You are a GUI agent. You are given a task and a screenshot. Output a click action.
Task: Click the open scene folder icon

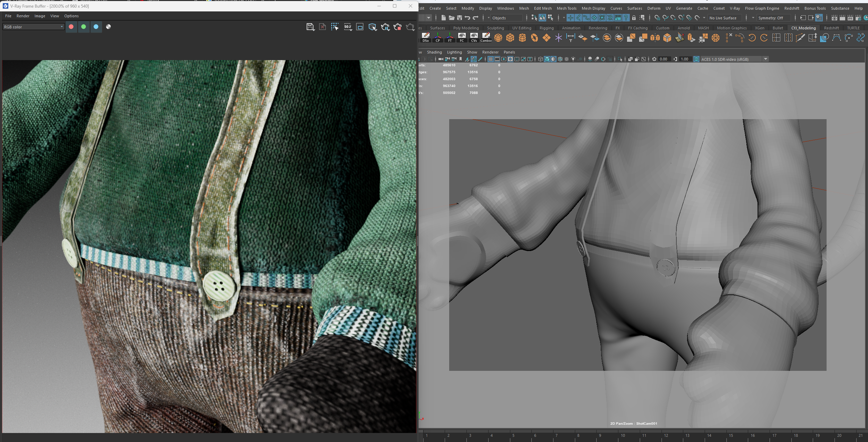tap(451, 18)
